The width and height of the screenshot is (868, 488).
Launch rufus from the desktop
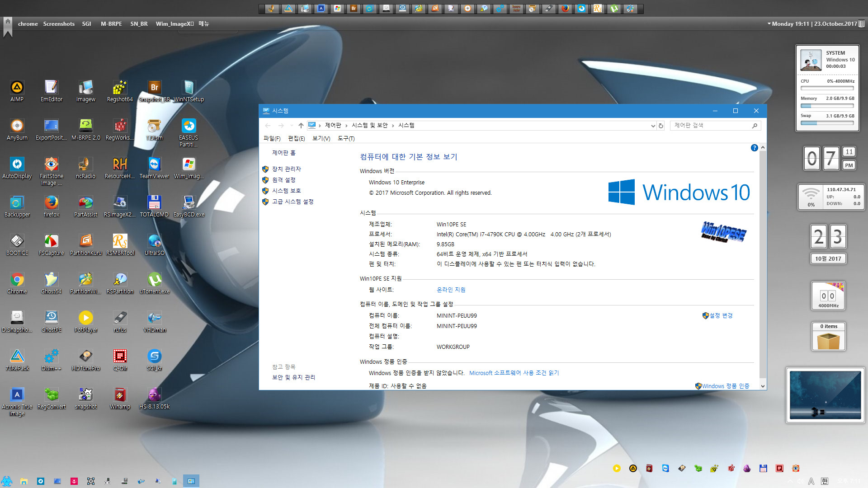click(120, 321)
